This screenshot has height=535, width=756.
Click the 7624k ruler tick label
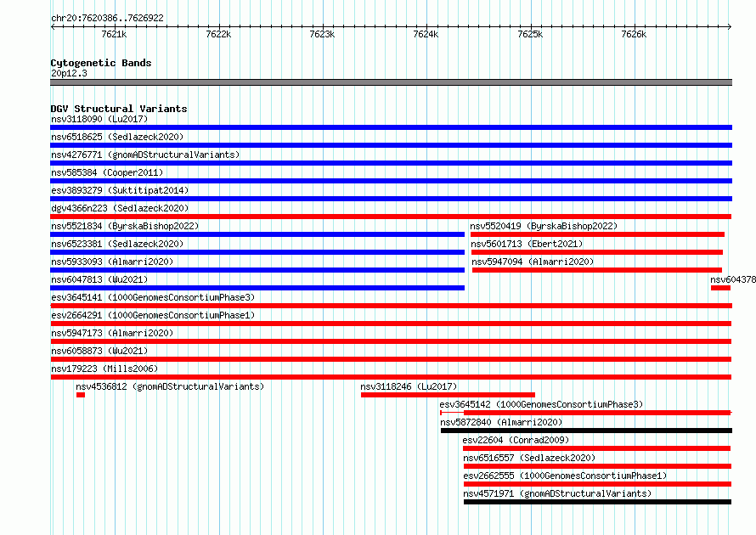[x=426, y=34]
